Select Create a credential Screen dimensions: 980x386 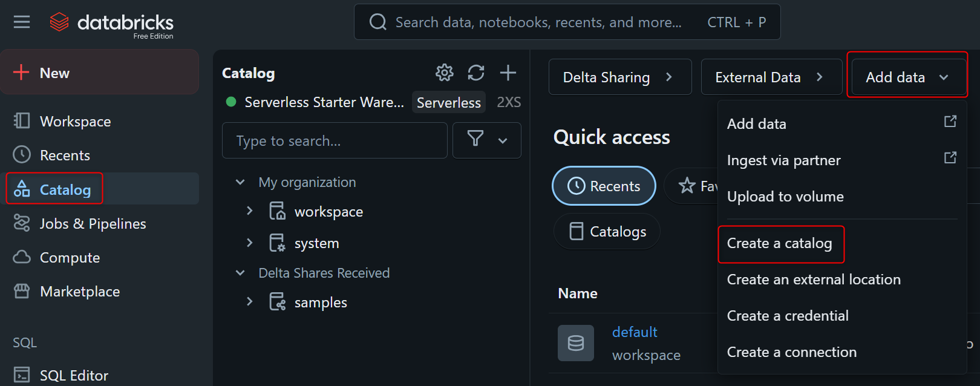click(x=841, y=316)
